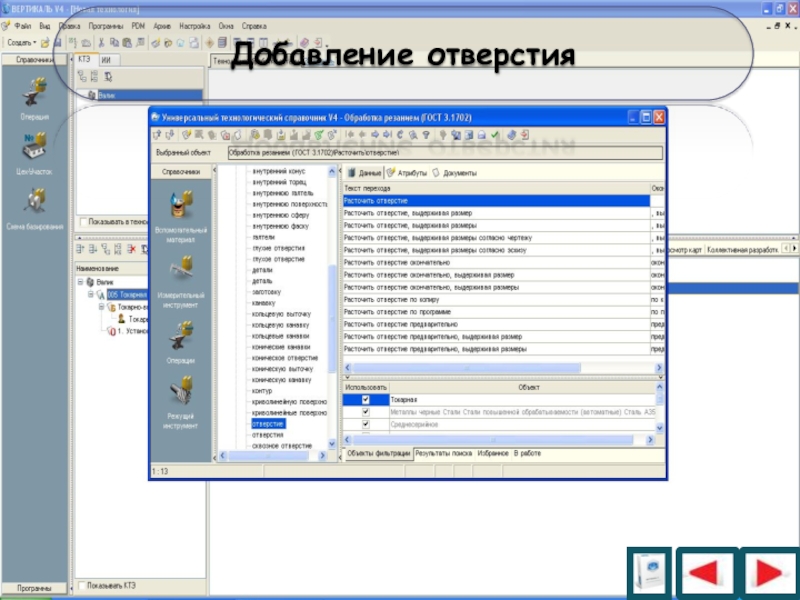The image size is (800, 600).
Task: Select row Расточить отверстие по программе
Action: click(496, 312)
